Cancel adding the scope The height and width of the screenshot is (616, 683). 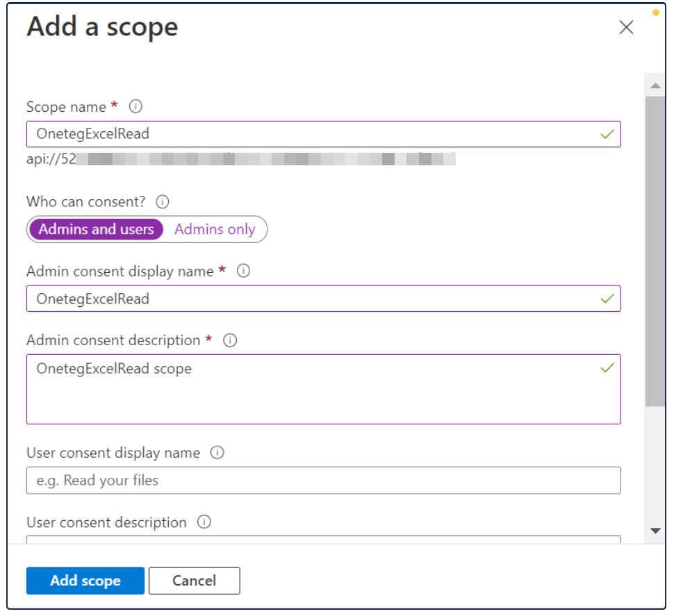coord(194,581)
